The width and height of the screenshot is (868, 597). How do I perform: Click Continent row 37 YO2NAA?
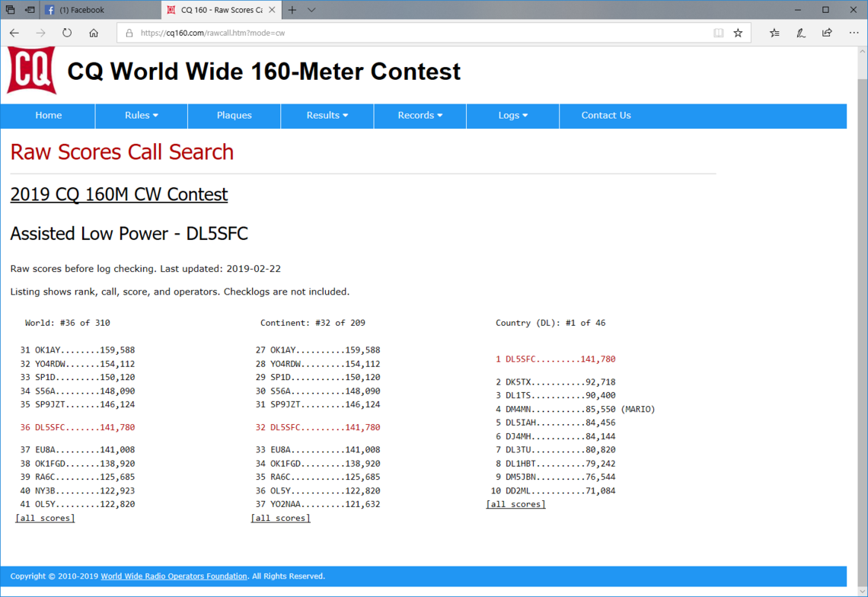(x=318, y=505)
